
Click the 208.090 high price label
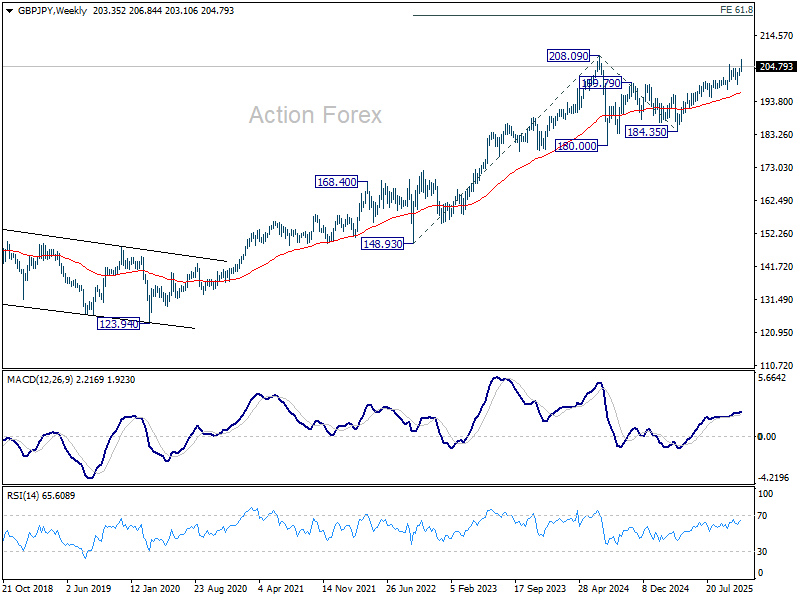click(x=568, y=57)
